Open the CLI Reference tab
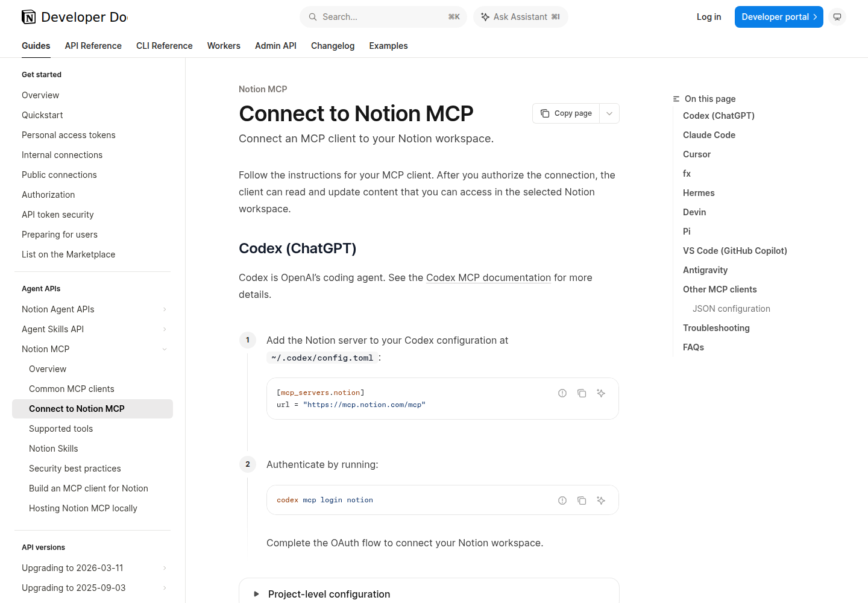This screenshot has width=868, height=603. tap(165, 46)
